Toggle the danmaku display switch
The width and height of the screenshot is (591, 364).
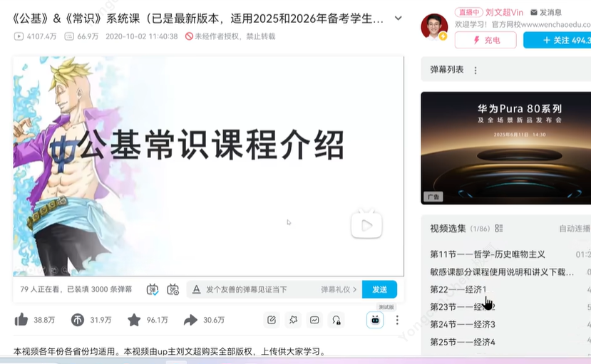pyautogui.click(x=153, y=289)
